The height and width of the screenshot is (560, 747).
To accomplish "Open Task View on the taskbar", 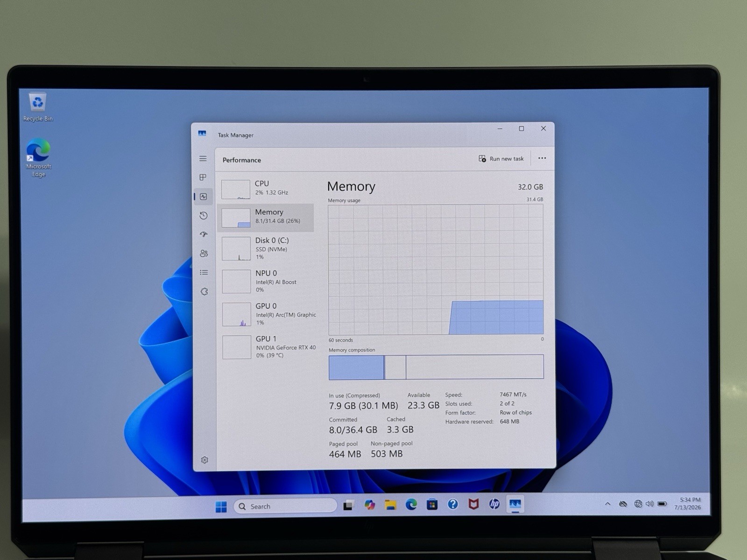I will [x=348, y=505].
